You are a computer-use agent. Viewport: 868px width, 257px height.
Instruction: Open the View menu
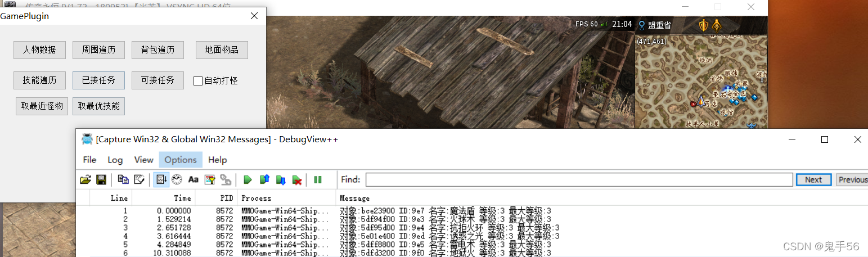click(143, 160)
